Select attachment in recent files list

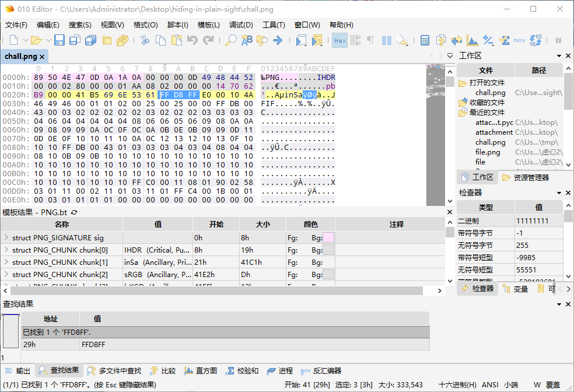coord(494,132)
